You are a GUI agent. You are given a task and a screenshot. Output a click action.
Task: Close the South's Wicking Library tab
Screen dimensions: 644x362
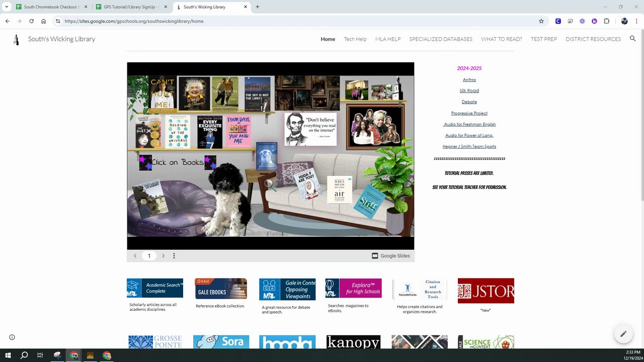click(246, 7)
